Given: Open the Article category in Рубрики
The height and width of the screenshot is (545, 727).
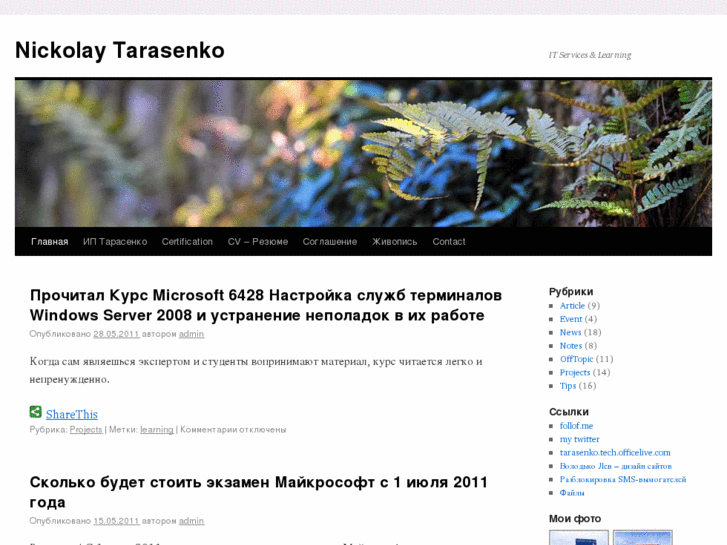Looking at the screenshot, I should [x=572, y=306].
